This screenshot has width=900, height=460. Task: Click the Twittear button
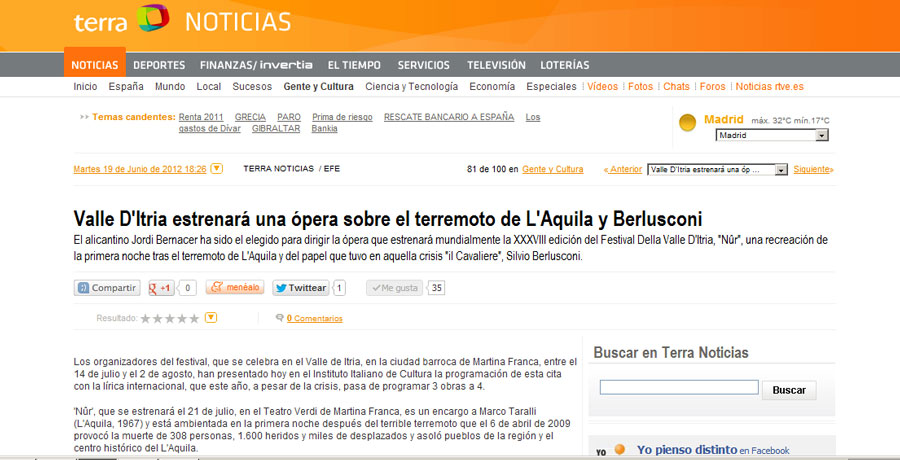tap(301, 288)
